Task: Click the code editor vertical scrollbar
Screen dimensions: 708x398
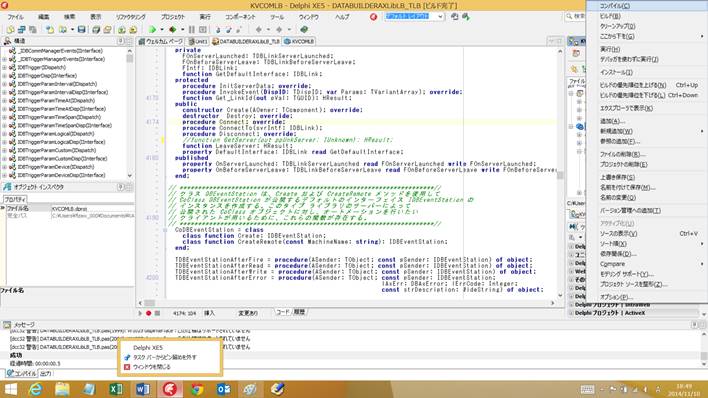Action: [x=560, y=173]
